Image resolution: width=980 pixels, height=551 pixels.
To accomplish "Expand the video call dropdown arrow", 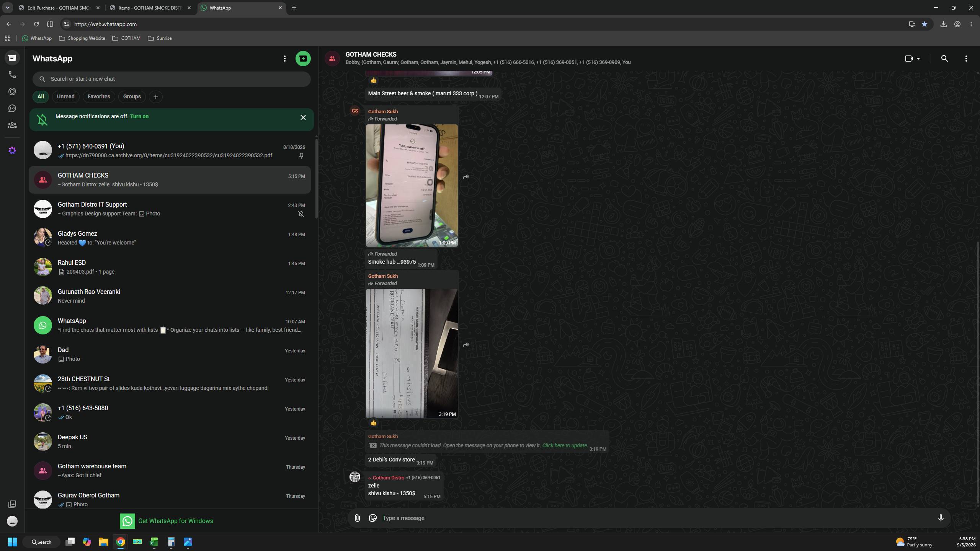I will tap(918, 59).
